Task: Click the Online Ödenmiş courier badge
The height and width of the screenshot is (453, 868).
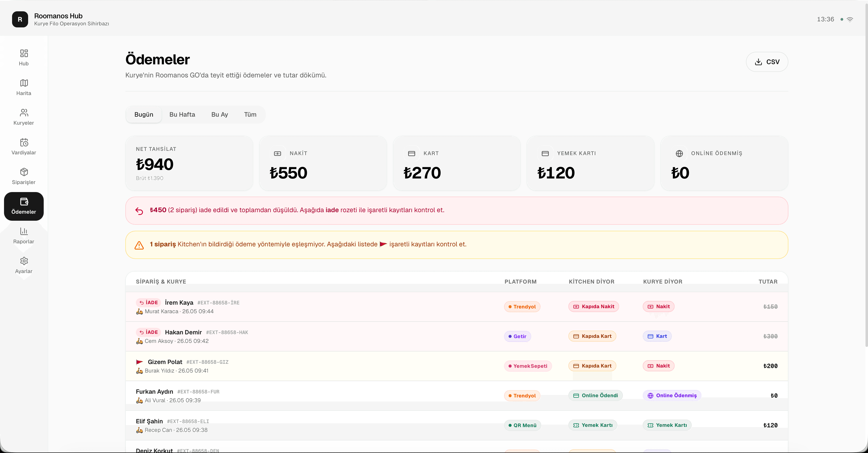Action: [x=672, y=396]
